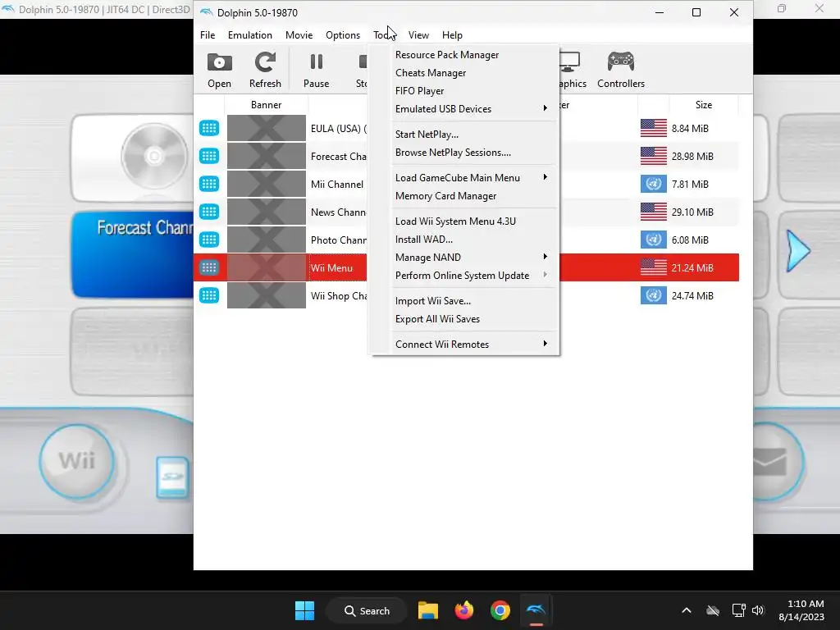
Task: Select the platform icon for Wii Shop Channel row
Action: point(209,295)
